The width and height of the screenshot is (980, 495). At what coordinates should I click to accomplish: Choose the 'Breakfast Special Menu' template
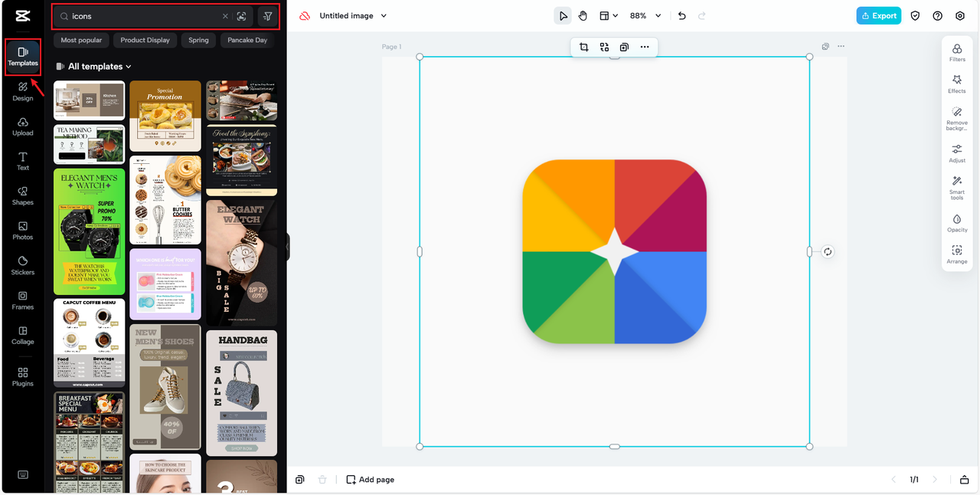(x=89, y=442)
